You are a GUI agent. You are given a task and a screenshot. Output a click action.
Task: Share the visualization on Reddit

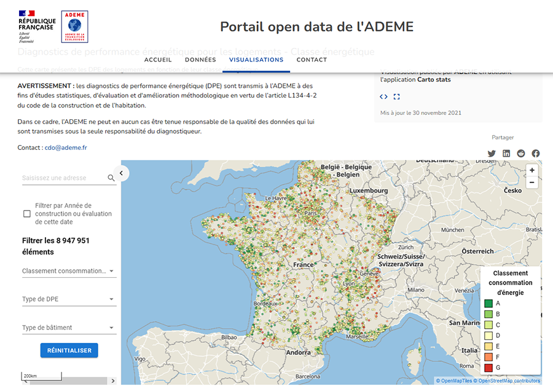click(520, 153)
